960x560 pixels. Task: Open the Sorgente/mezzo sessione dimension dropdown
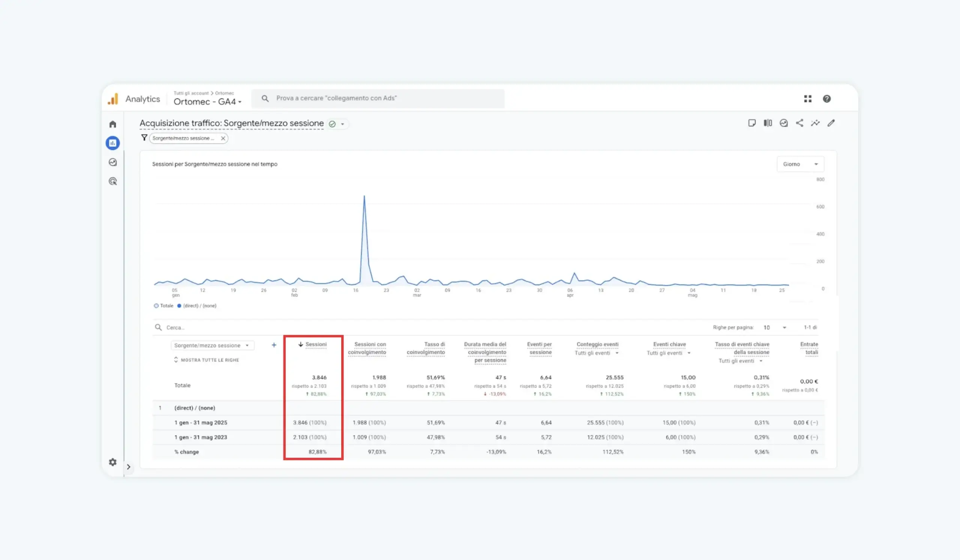coord(212,345)
